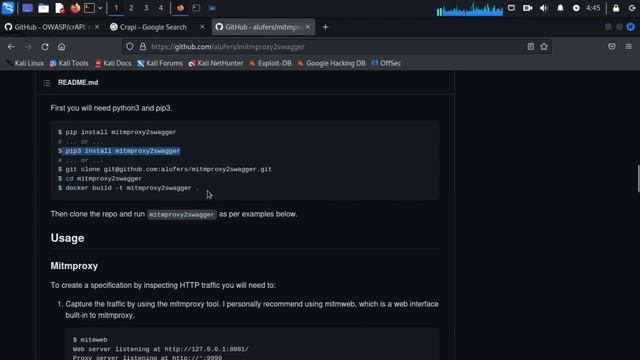Viewport: 640px width, 360px height.
Task: Open the Save to Pocket icon
Action: click(611, 47)
